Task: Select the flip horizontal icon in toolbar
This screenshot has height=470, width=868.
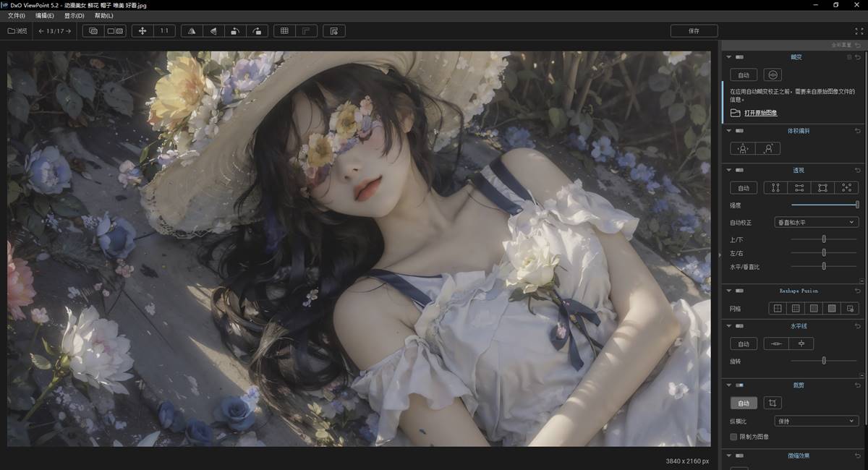Action: tap(191, 31)
